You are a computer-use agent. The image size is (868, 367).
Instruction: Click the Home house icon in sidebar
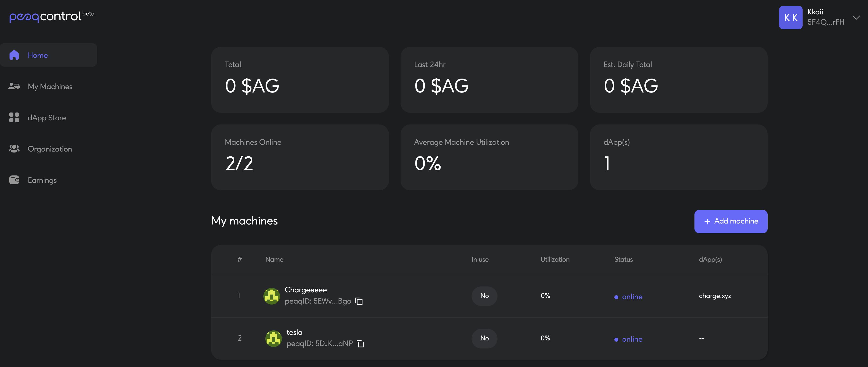tap(14, 55)
